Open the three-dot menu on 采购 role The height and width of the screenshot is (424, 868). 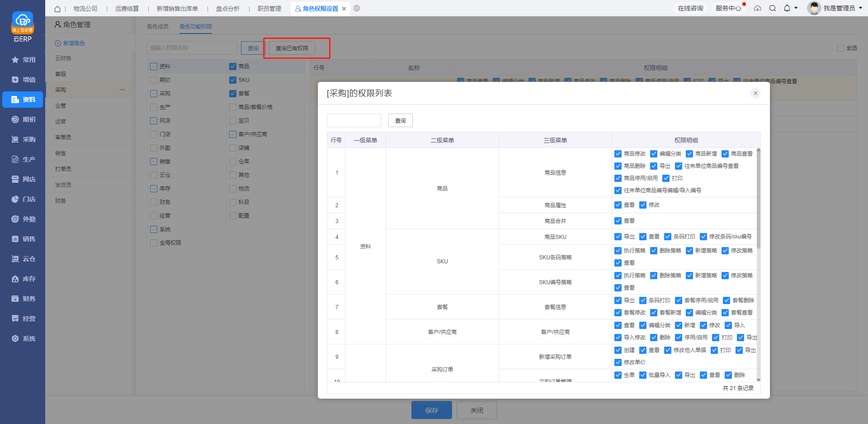[123, 90]
